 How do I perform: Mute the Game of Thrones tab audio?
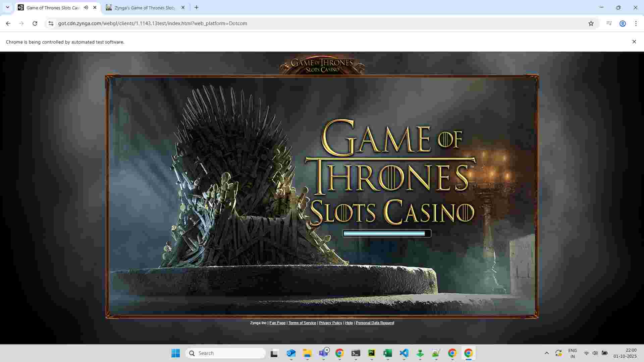point(86,7)
